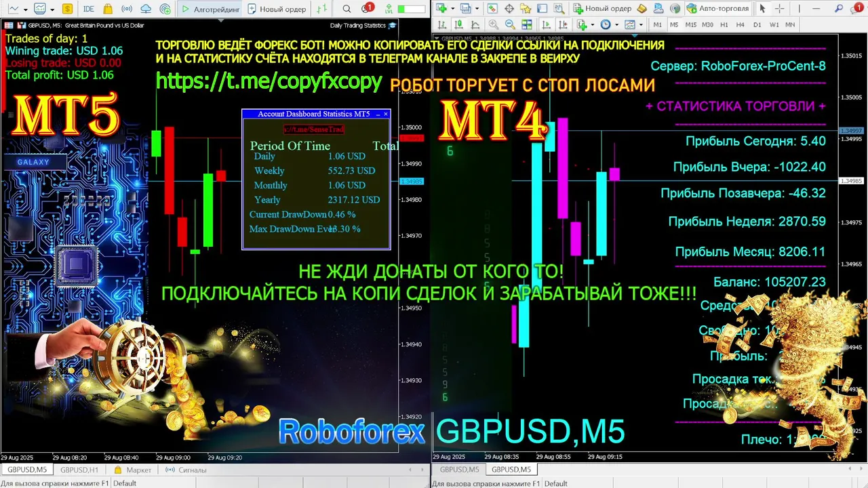Screen dimensions: 868x488
Task: Open the MT5 search magnifier
Action: [x=347, y=9]
